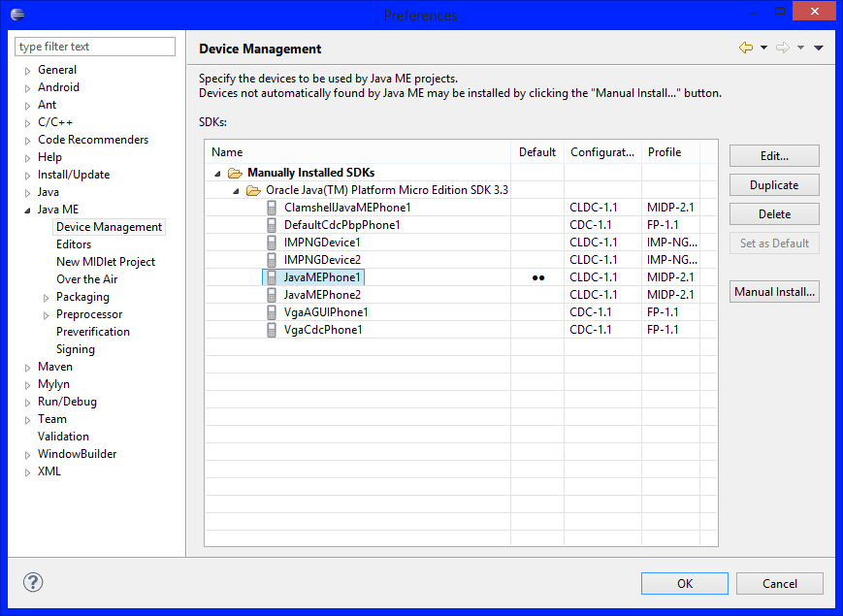Click the Manually Installed SDKs folder icon
This screenshot has height=616, width=843.
pos(235,173)
